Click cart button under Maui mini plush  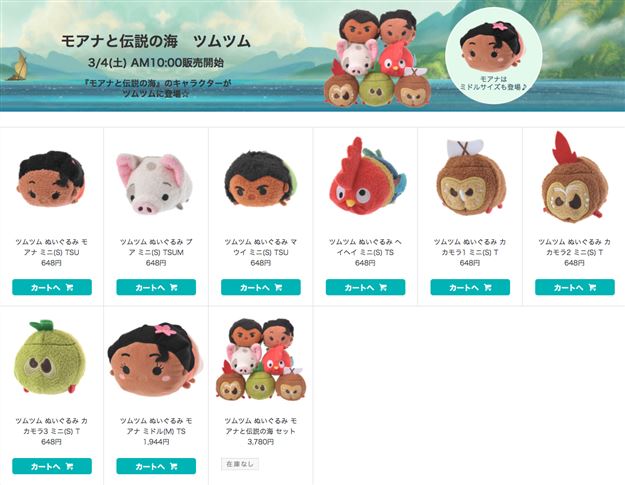(261, 287)
